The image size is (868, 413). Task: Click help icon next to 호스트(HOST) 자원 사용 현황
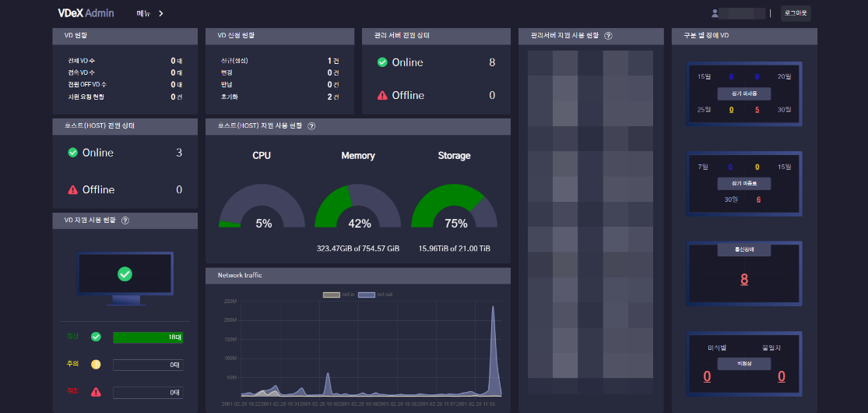pos(311,126)
